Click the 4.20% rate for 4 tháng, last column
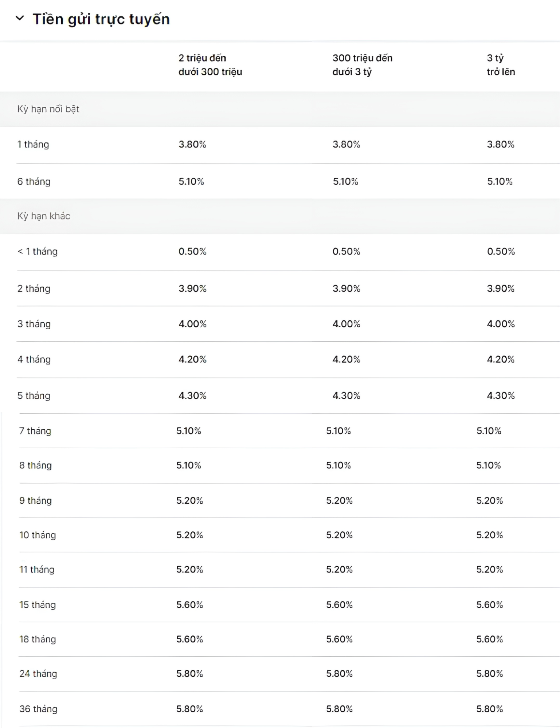Screen dimensions: 560x728 pyautogui.click(x=501, y=359)
